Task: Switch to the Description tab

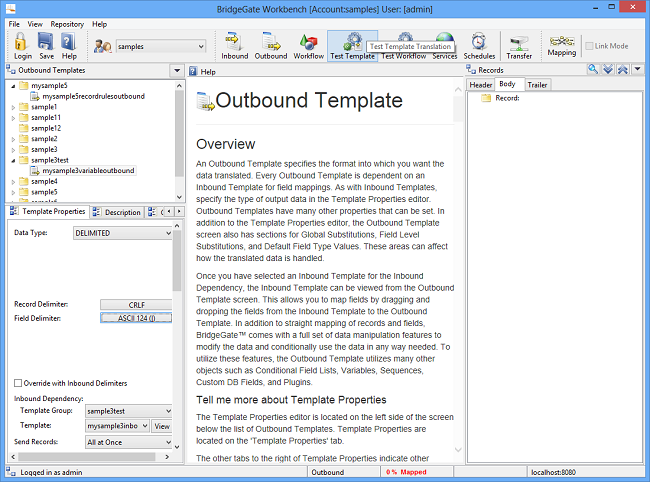Action: (x=117, y=212)
